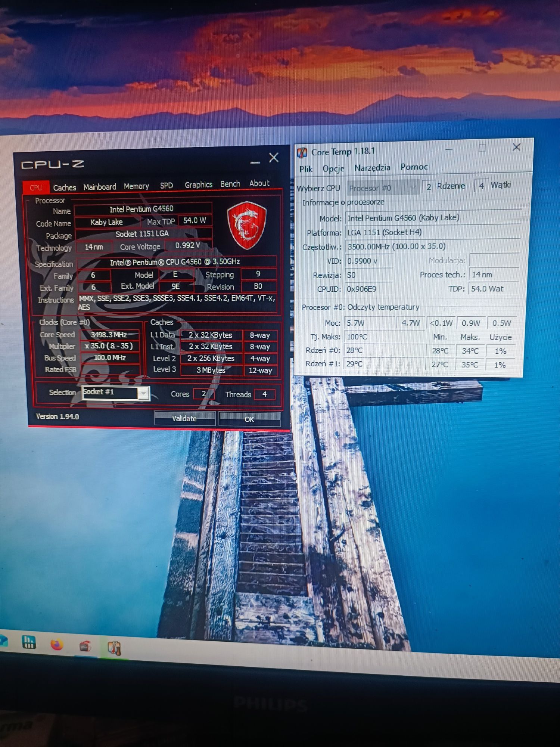Click the TDP value 54.0 Wat
The image size is (560, 747).
(494, 289)
